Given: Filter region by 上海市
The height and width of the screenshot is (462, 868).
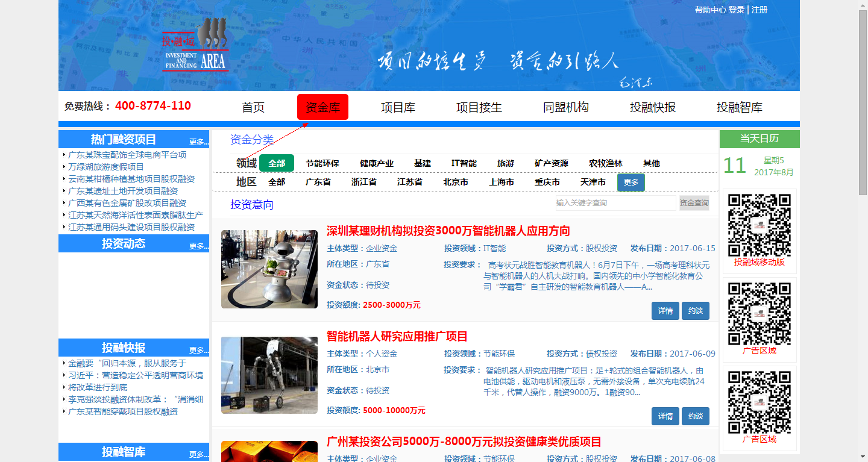Looking at the screenshot, I should pos(502,182).
